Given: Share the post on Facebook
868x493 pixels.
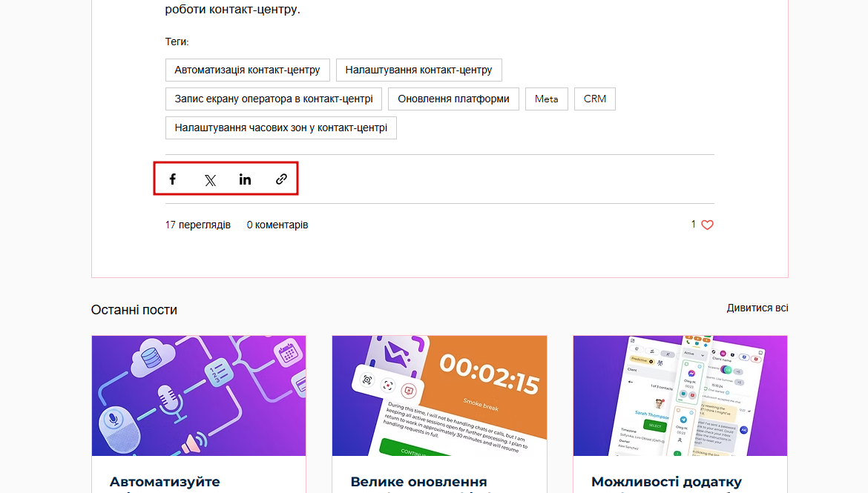Looking at the screenshot, I should tap(173, 179).
